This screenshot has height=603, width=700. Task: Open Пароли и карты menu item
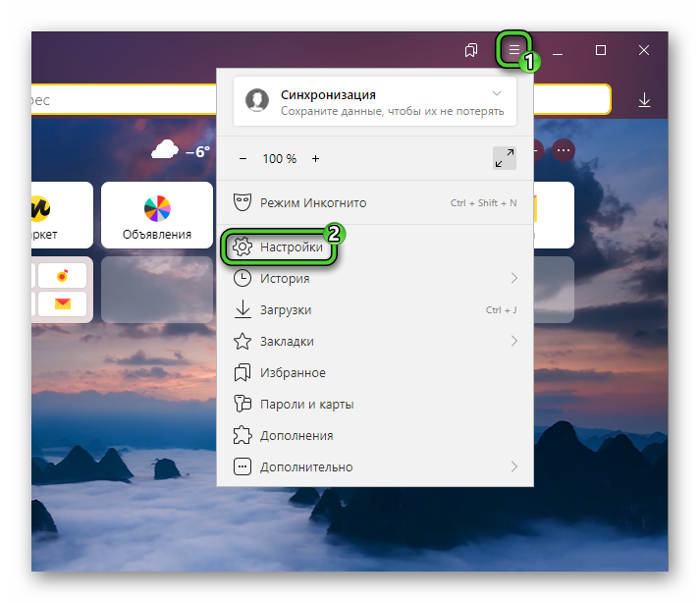coord(375,404)
